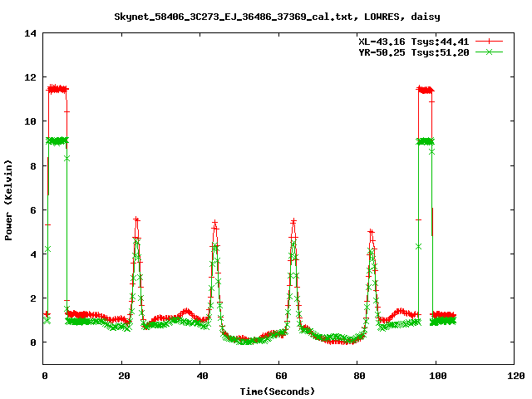Click the red line sample in legend

click(x=489, y=42)
